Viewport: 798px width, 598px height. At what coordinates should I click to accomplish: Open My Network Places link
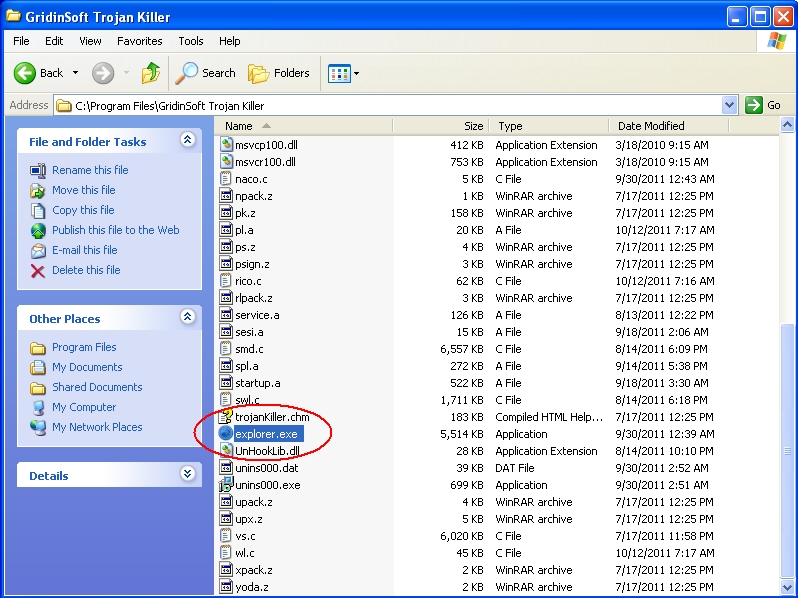pyautogui.click(x=97, y=427)
